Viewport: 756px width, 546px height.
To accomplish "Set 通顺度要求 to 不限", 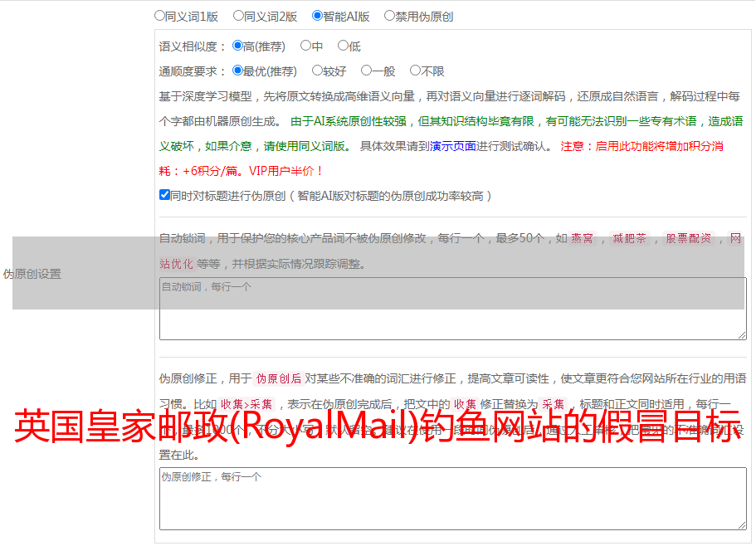I will point(415,71).
